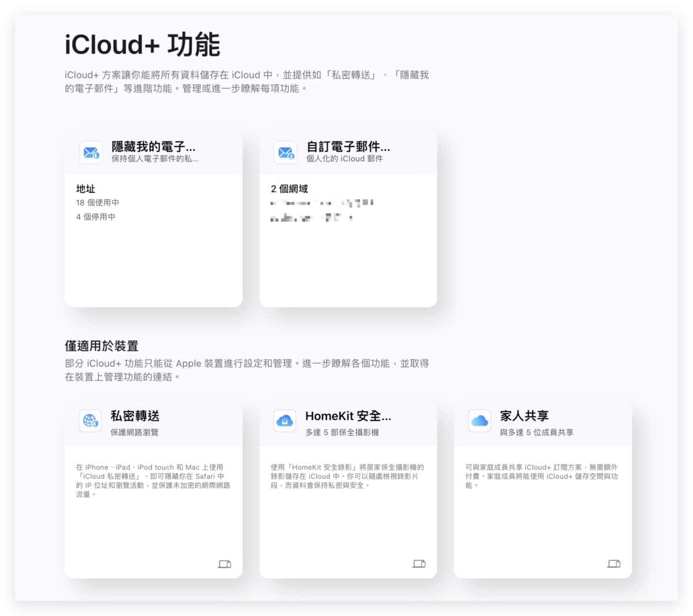Viewport: 693px width, 616px height.
Task: Select the 私密轉送 card heading
Action: pos(135,416)
